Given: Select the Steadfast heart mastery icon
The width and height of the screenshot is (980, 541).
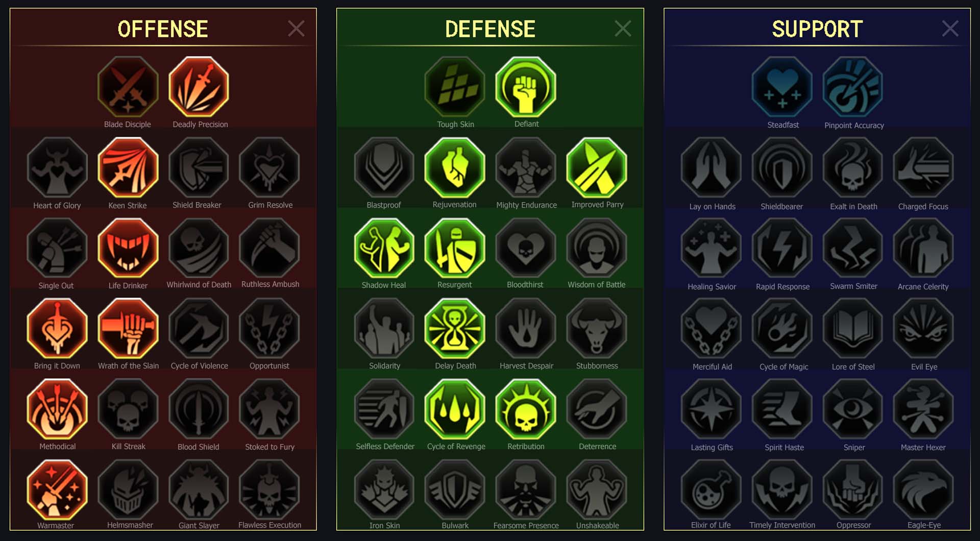Looking at the screenshot, I should pyautogui.click(x=782, y=87).
